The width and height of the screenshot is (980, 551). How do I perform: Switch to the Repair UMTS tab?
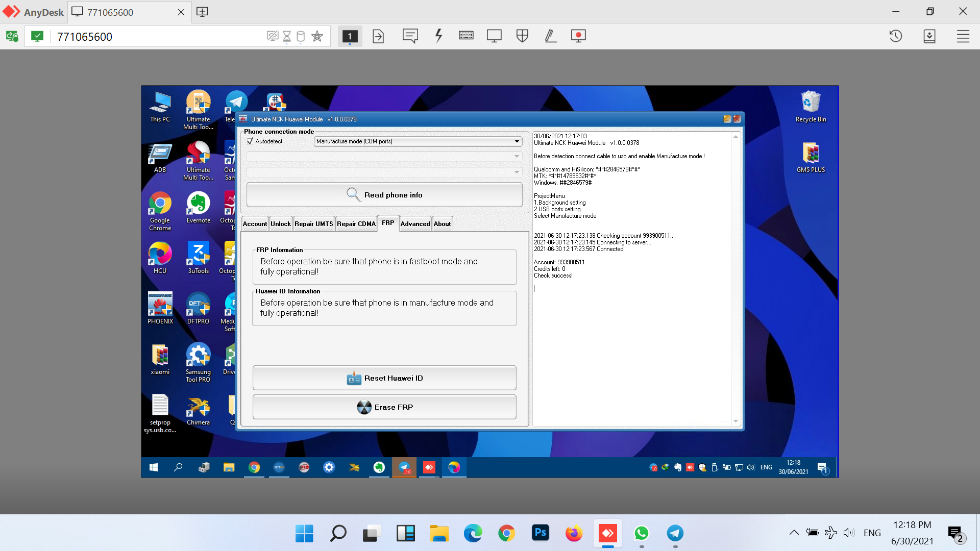click(x=314, y=224)
